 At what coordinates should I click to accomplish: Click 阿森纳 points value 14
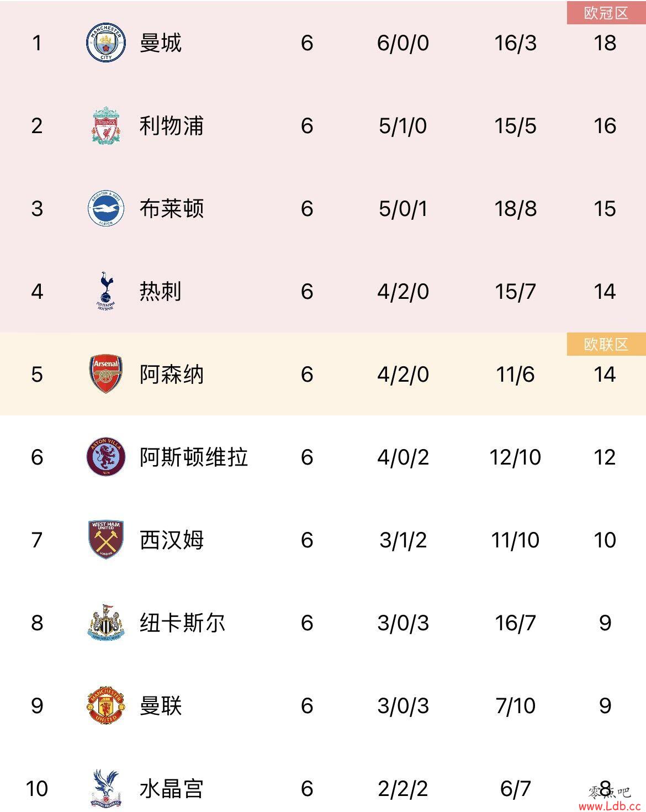click(x=605, y=375)
